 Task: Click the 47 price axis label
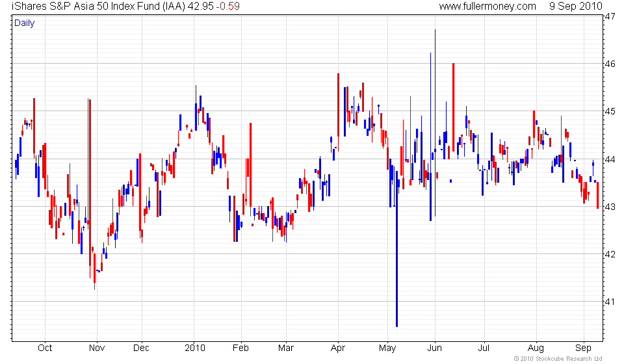[610, 17]
